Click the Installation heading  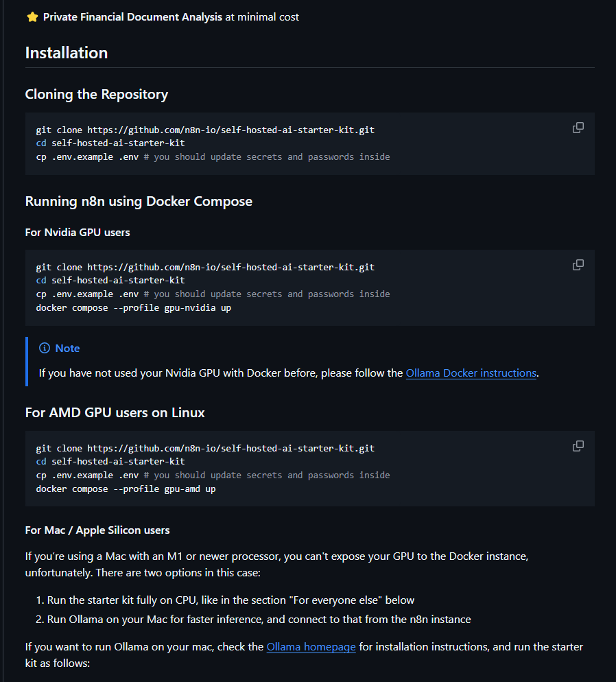[67, 53]
